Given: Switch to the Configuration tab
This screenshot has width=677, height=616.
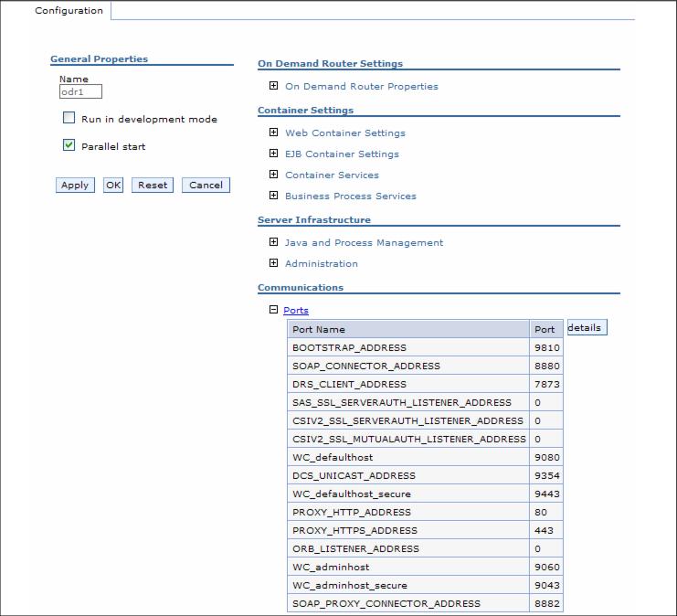Looking at the screenshot, I should click(x=69, y=11).
